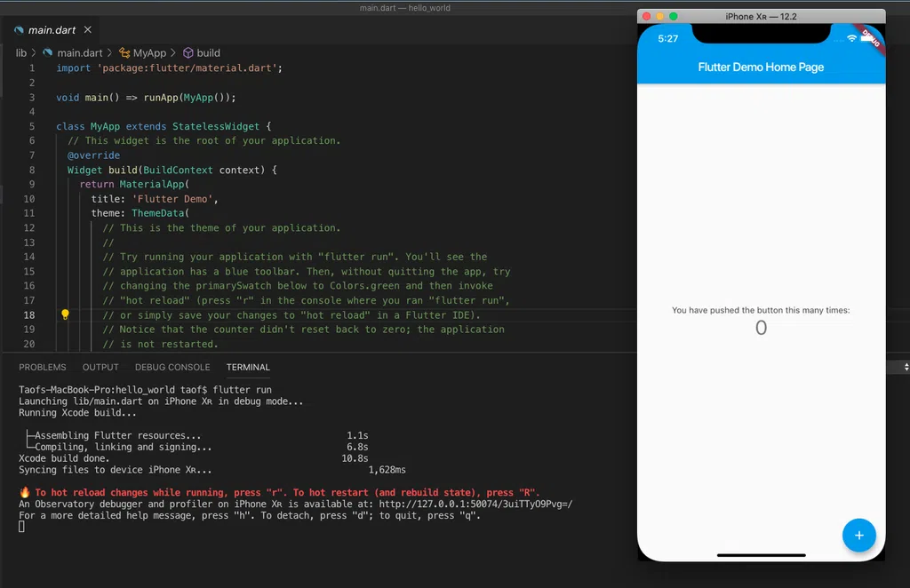The width and height of the screenshot is (910, 588).
Task: Open the build method breadcrumb
Action: coord(208,52)
